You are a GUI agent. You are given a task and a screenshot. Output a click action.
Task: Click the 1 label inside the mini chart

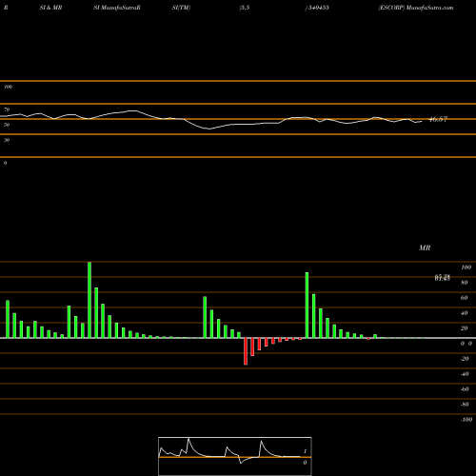point(305,451)
